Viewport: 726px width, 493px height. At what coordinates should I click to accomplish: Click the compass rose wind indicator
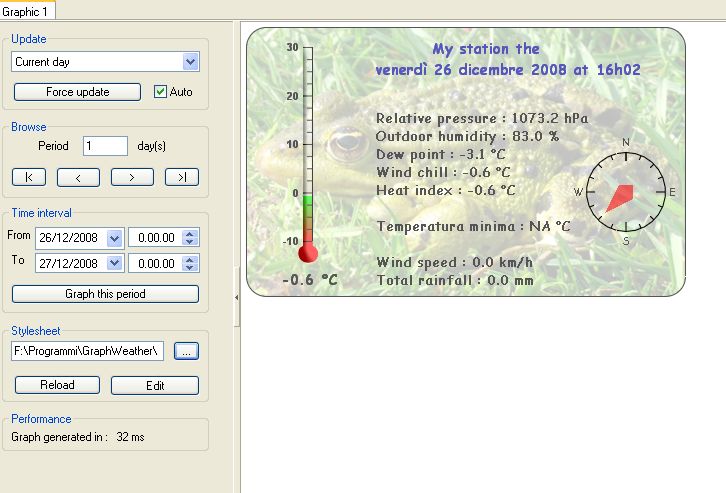[x=626, y=191]
